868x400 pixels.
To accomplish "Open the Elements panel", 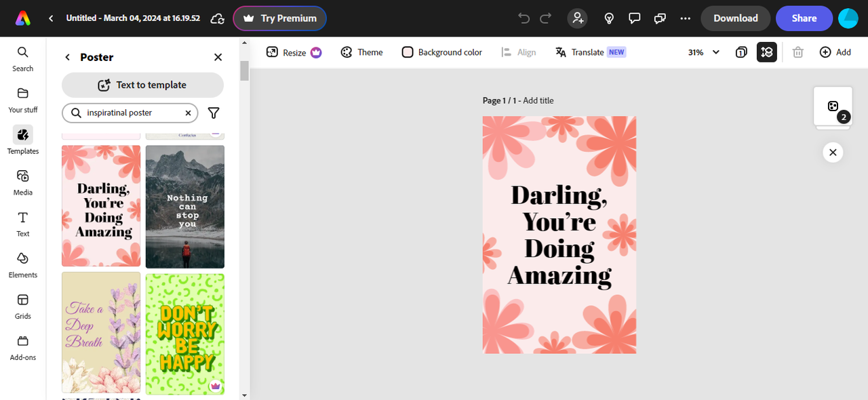I will [x=23, y=265].
